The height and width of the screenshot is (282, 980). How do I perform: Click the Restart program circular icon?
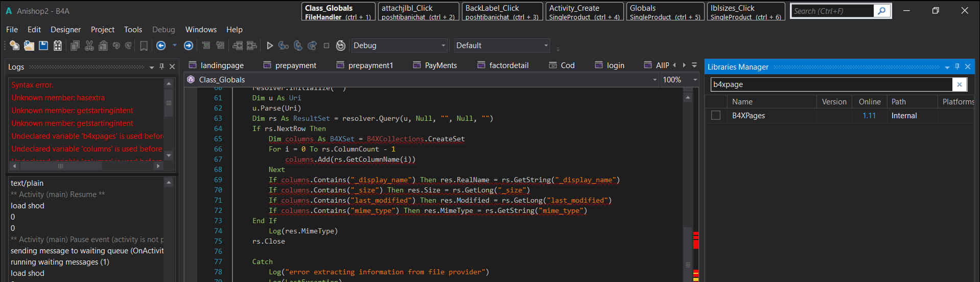click(x=341, y=46)
